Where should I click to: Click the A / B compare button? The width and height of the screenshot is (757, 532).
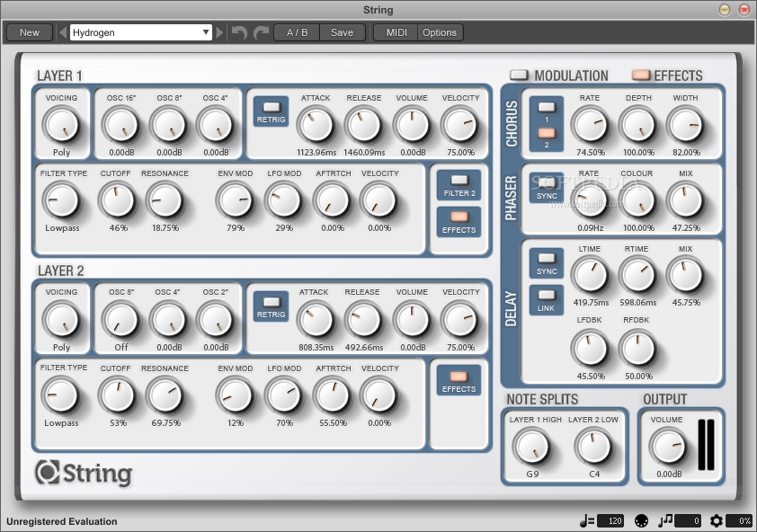297,32
